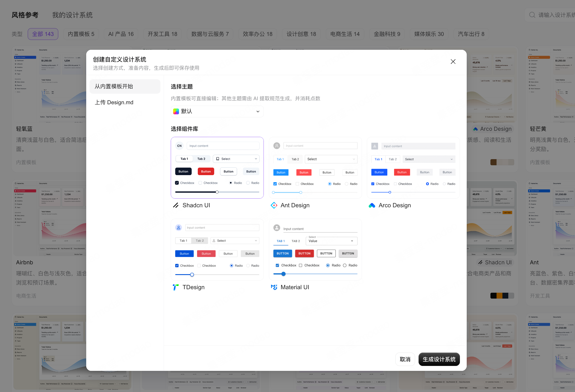This screenshot has height=392, width=575.
Task: Click the Material UI logo icon
Action: coord(274,287)
